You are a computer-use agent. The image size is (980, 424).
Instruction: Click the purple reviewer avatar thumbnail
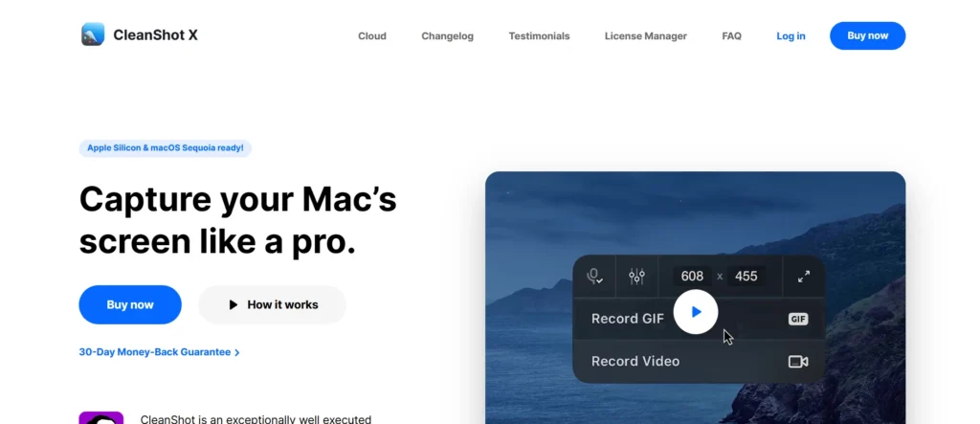101,417
